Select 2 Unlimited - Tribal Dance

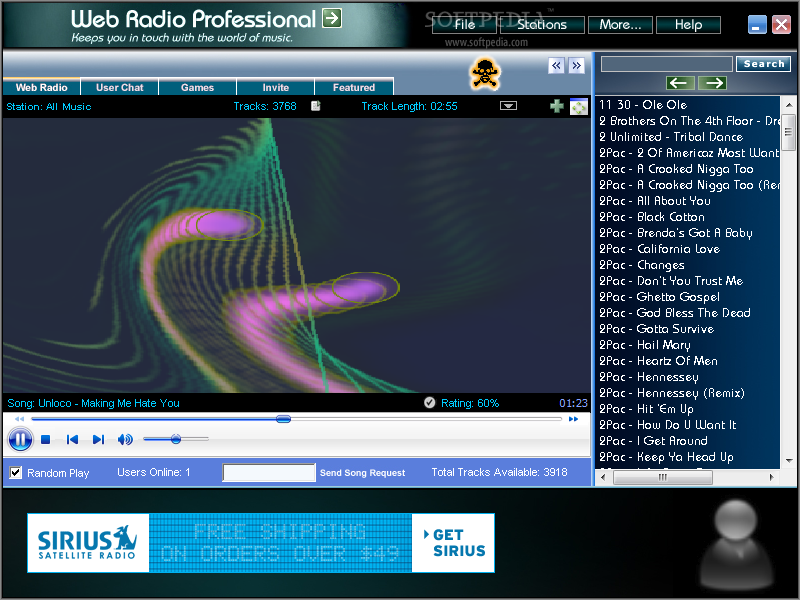pyautogui.click(x=671, y=137)
